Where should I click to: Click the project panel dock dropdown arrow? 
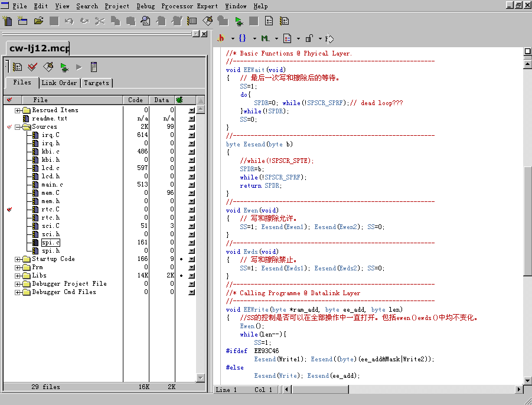pyautogui.click(x=196, y=34)
